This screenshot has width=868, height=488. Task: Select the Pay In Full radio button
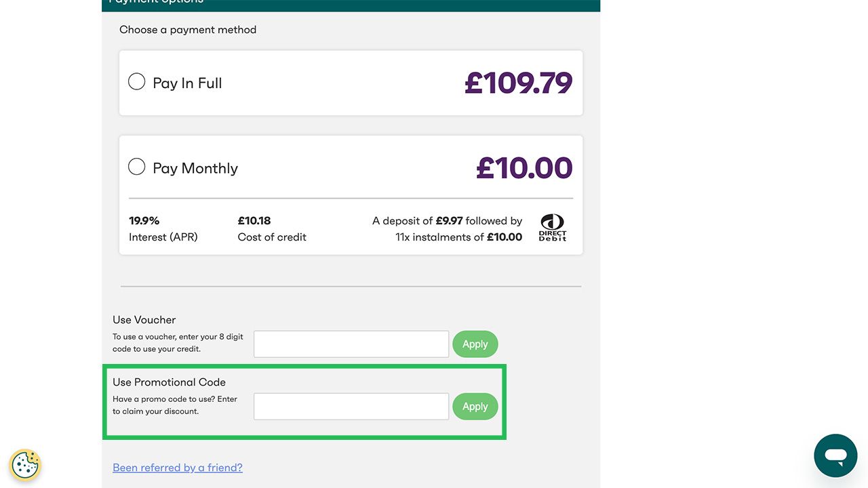click(x=137, y=82)
